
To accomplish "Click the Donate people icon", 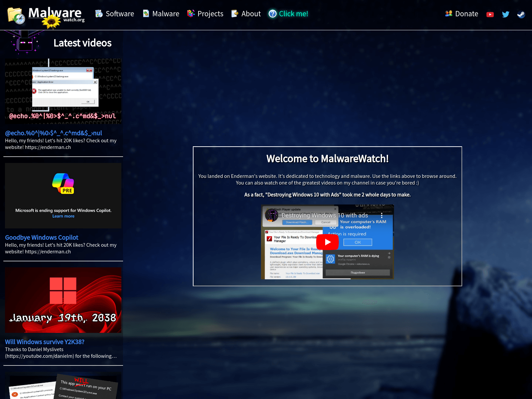I will [449, 14].
